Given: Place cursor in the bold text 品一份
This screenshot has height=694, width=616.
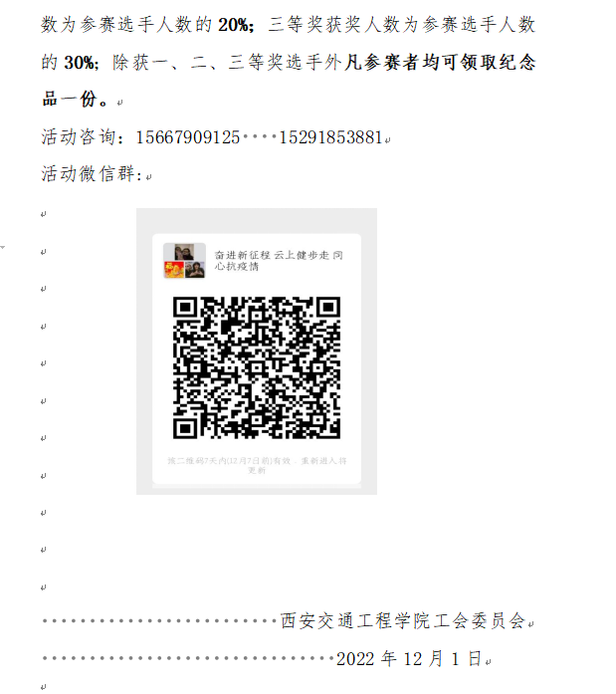Looking at the screenshot, I should click(x=75, y=100).
